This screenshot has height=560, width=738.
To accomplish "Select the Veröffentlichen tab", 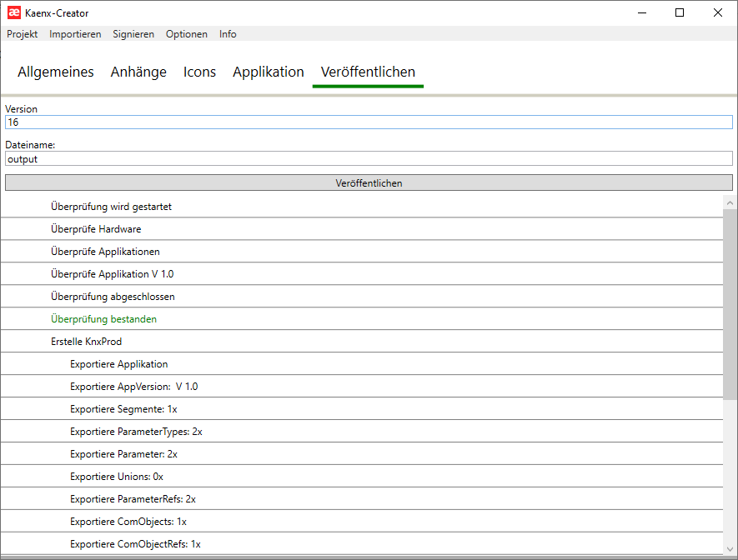I will click(368, 72).
